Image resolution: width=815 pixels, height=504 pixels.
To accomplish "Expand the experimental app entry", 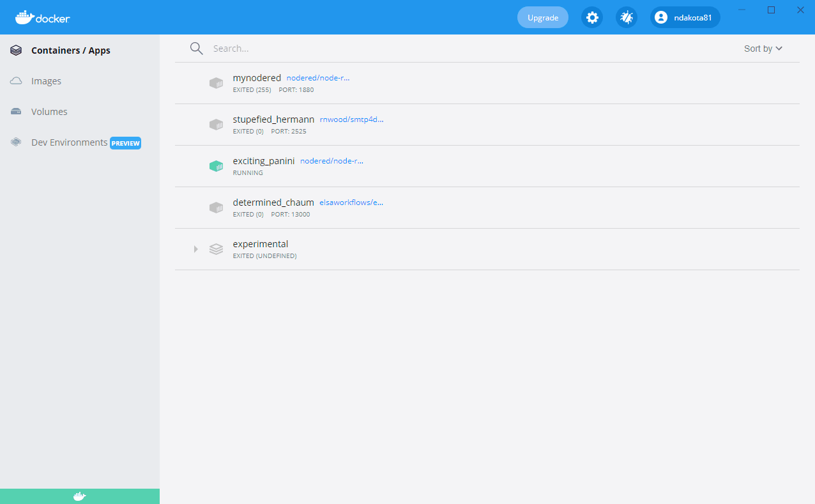I will pos(195,249).
